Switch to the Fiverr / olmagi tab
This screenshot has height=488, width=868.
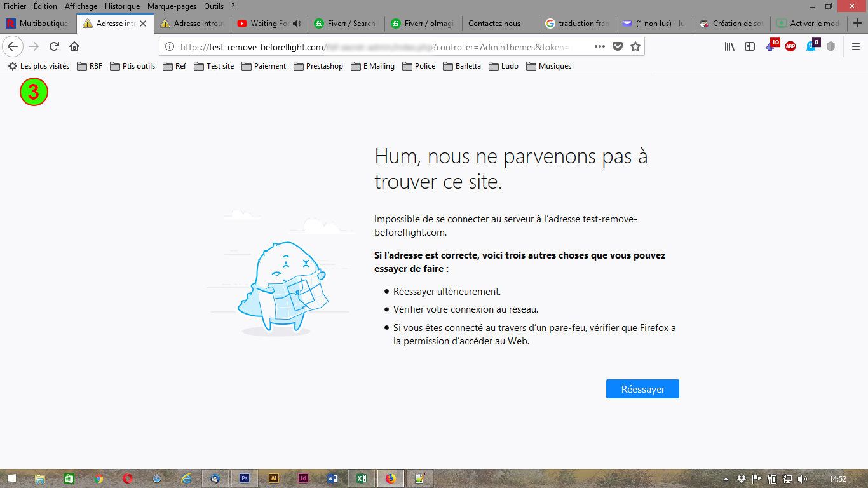(x=424, y=24)
